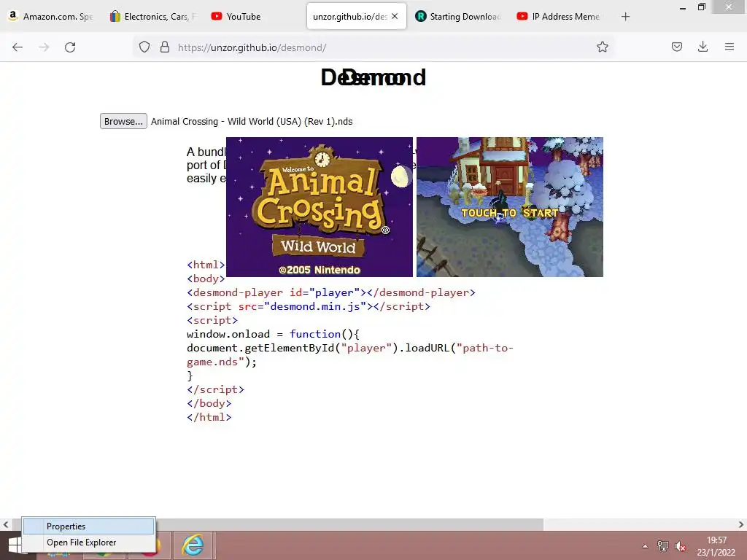Choose Open File Explorer from context menu

coord(88,542)
